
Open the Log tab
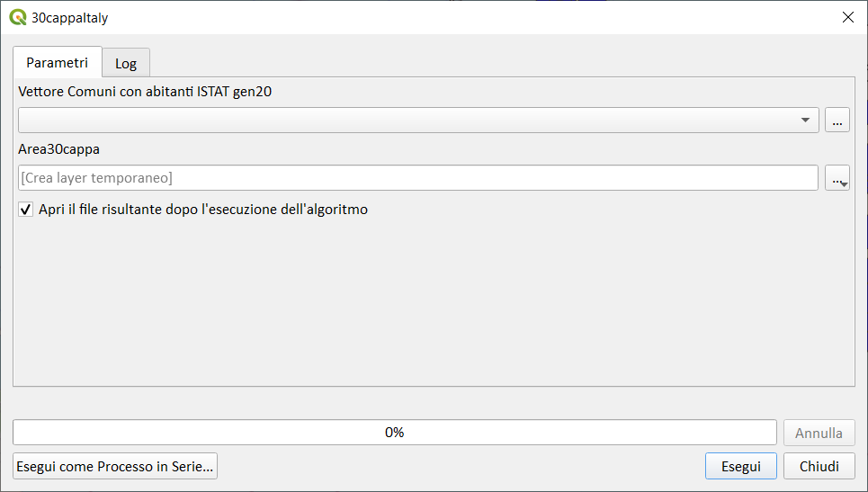click(x=126, y=64)
